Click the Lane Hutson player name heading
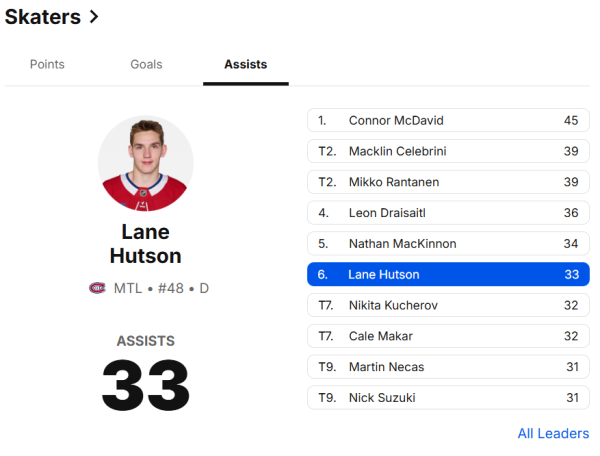 146,244
